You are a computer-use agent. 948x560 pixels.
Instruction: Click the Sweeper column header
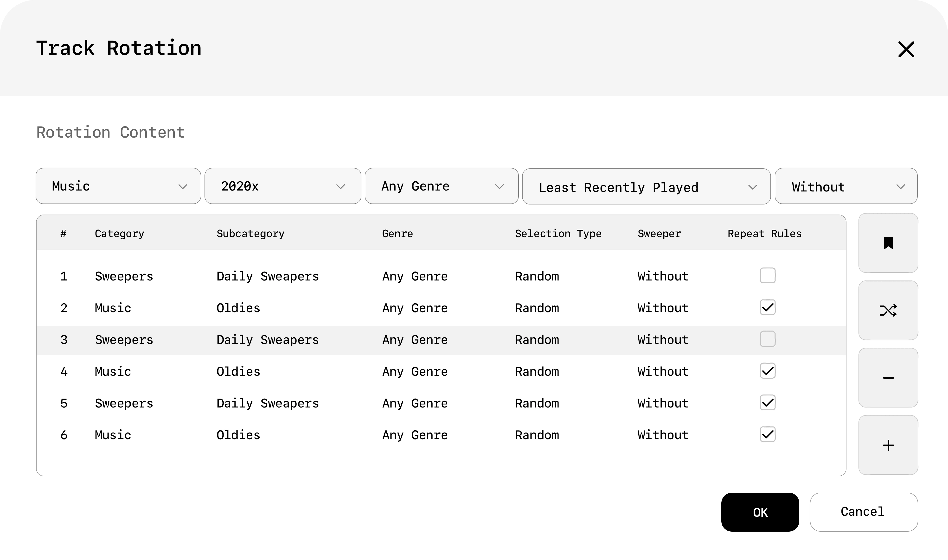pos(659,234)
